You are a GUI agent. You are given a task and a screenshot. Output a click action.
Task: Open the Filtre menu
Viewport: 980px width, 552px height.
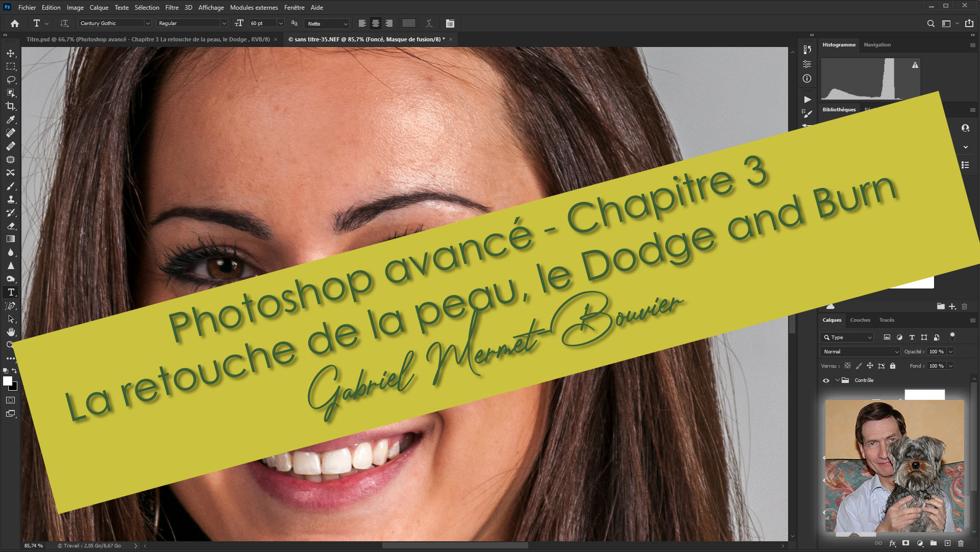(x=171, y=8)
